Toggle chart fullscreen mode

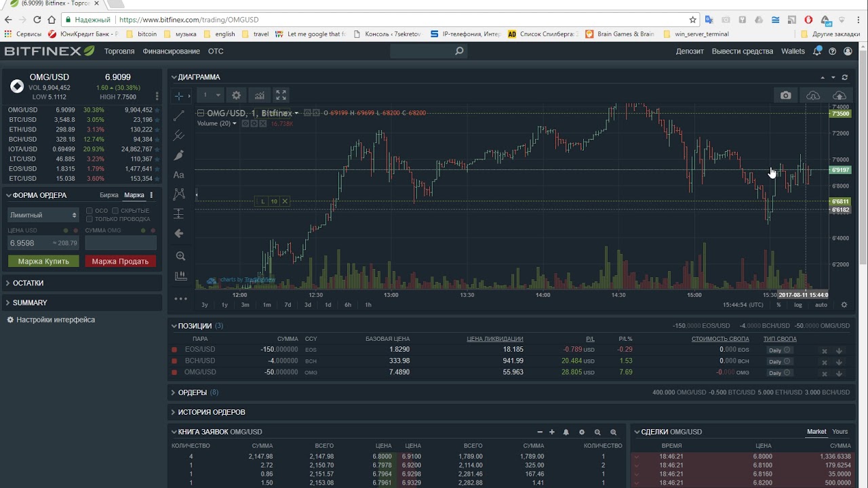click(x=281, y=96)
